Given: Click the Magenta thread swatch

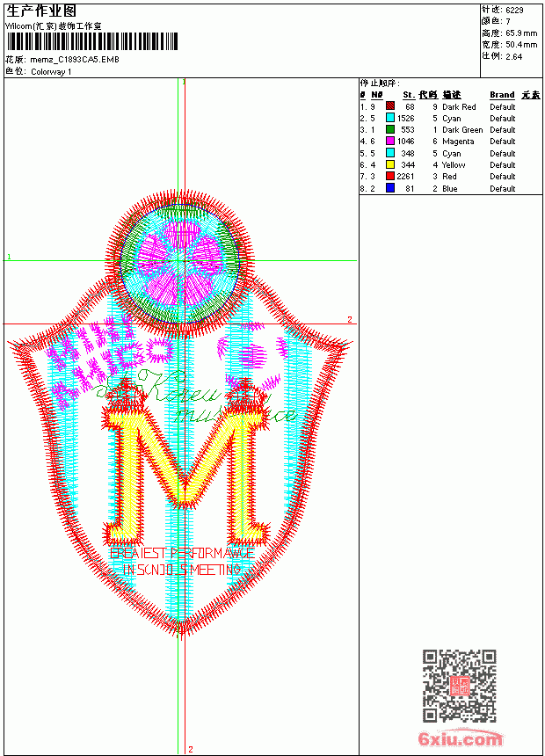Looking at the screenshot, I should [x=390, y=141].
